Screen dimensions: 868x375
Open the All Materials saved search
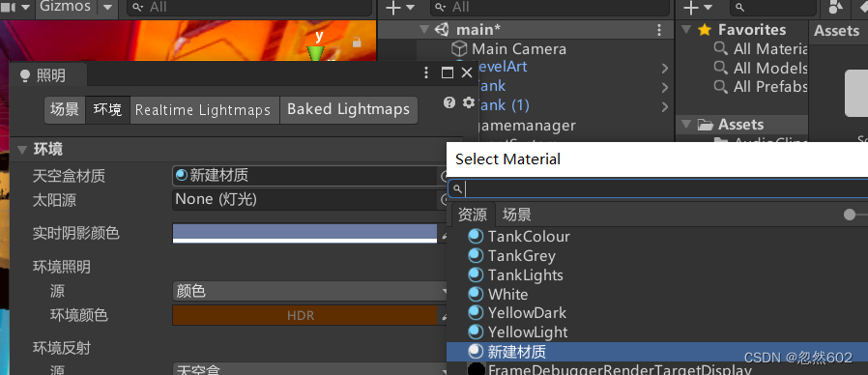coord(769,48)
